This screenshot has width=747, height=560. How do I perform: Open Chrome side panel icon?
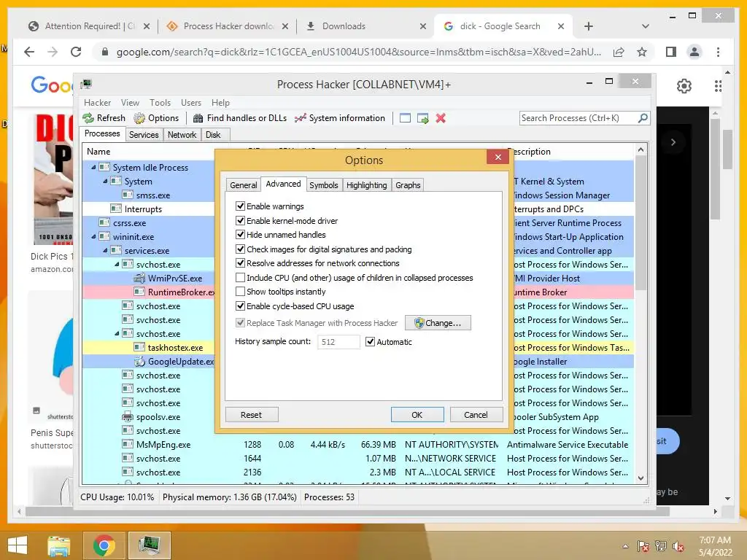click(671, 52)
